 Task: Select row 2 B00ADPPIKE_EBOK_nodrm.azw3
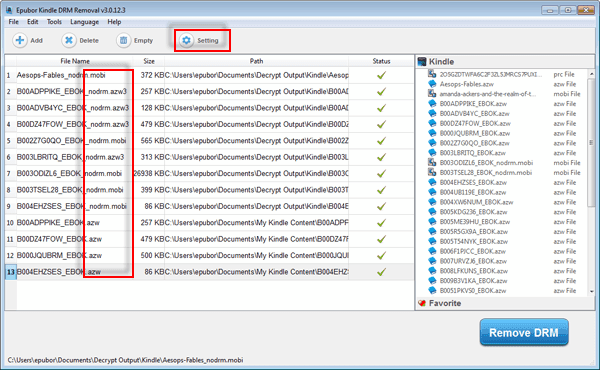point(209,91)
